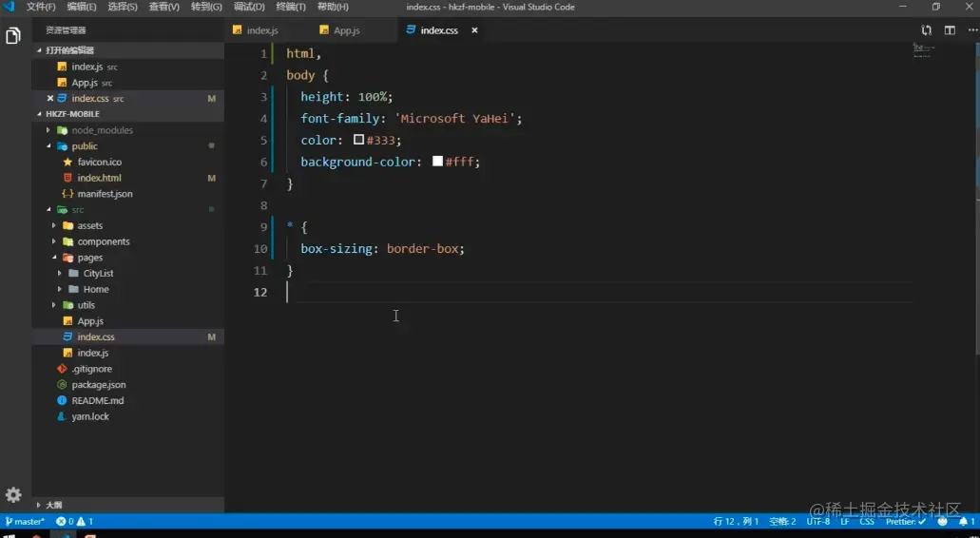Open .gitignore file

coord(91,369)
